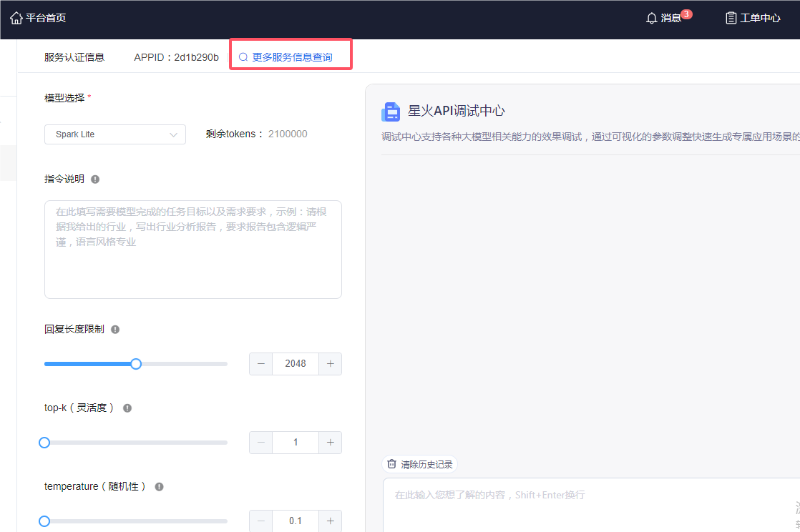
Task: Click the 剩余tokens 2100000 value
Action: click(288, 134)
